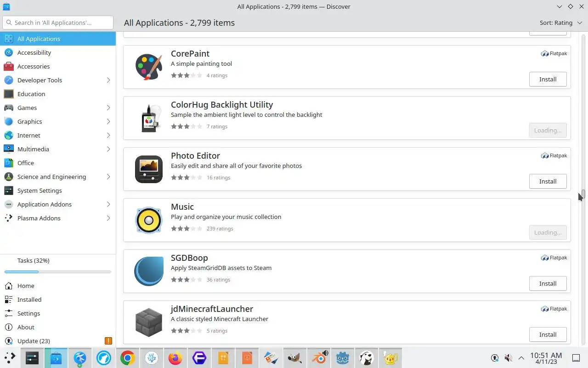Image resolution: width=588 pixels, height=368 pixels.
Task: Open GIMP from the taskbar
Action: (295, 358)
